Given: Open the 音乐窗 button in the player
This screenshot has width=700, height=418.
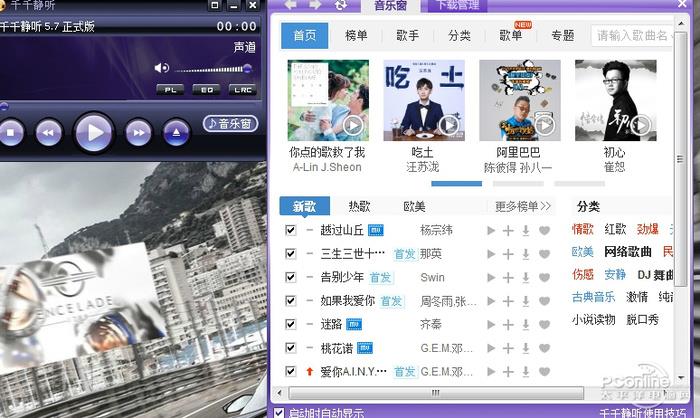Looking at the screenshot, I should click(231, 124).
